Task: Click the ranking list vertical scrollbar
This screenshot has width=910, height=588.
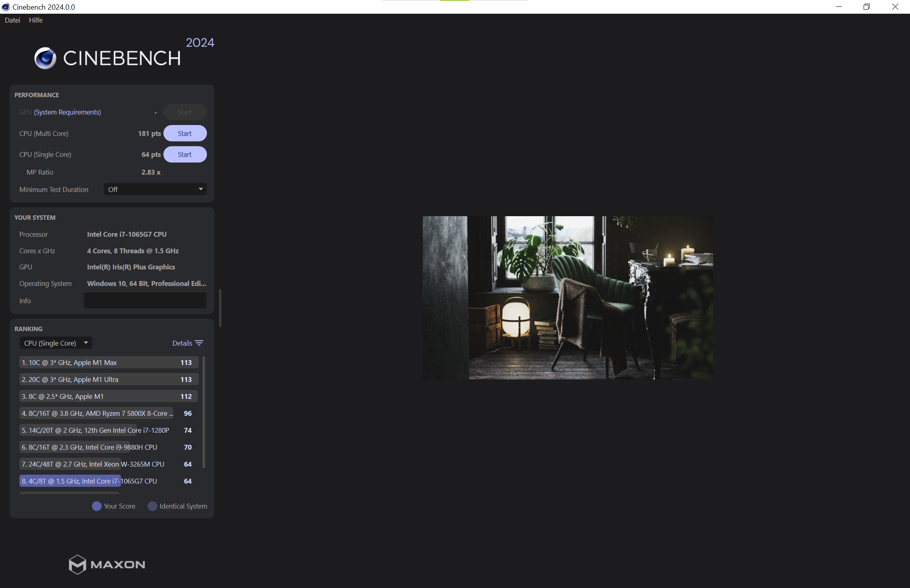Action: point(204,411)
